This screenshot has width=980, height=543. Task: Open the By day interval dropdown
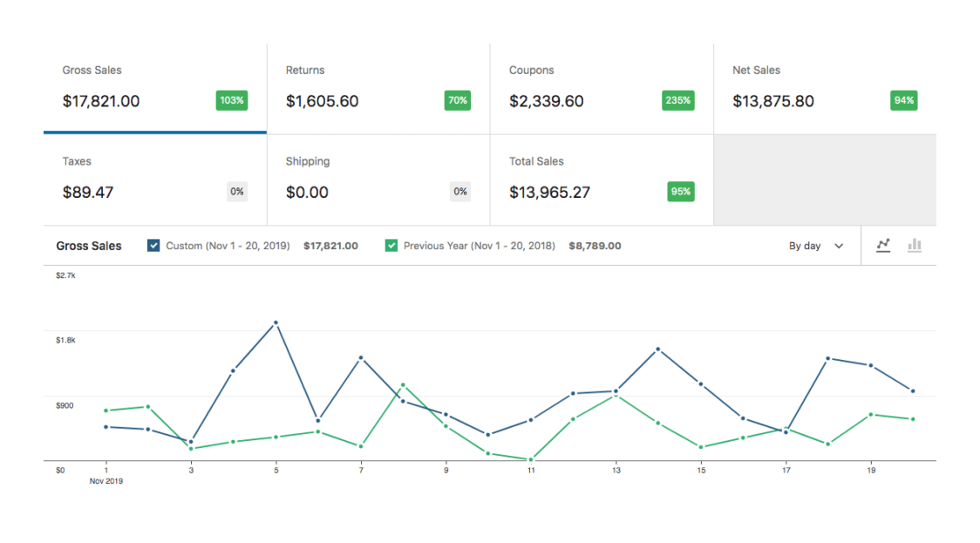816,246
